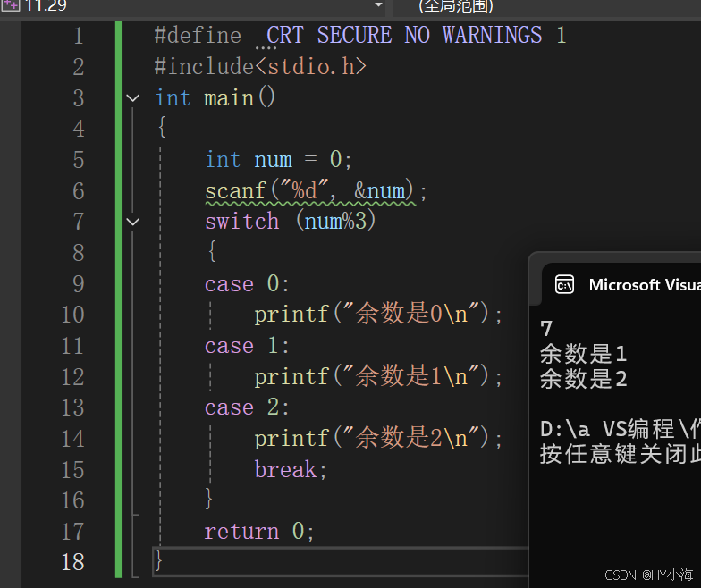Image resolution: width=701 pixels, height=588 pixels.
Task: Click the scanf call on line 6
Action: (317, 191)
